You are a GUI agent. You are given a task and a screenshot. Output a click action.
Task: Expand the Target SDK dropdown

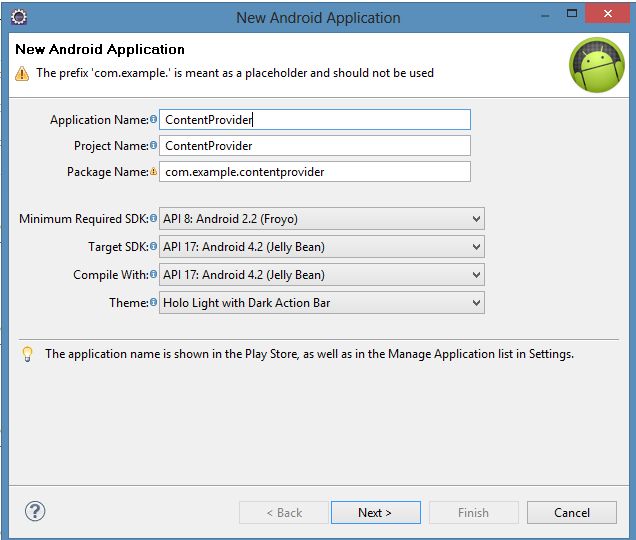pos(321,247)
